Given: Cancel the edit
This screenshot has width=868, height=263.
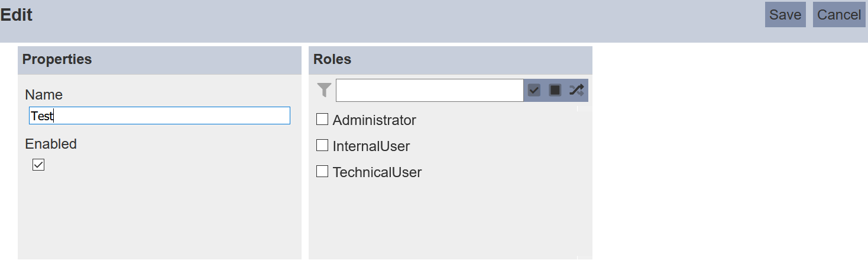Looking at the screenshot, I should click(x=839, y=15).
